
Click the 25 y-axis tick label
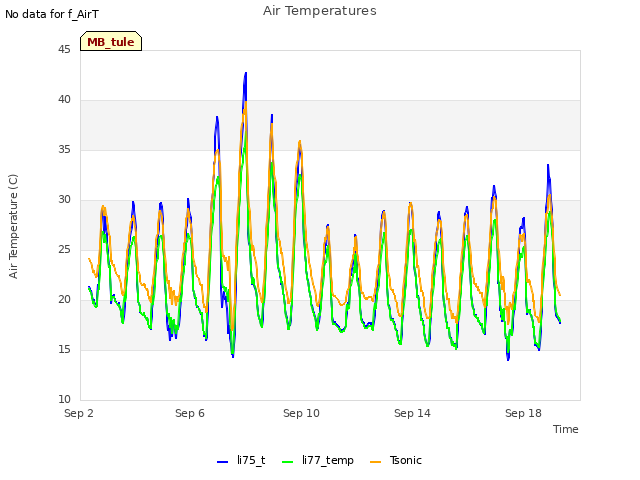[x=64, y=249]
